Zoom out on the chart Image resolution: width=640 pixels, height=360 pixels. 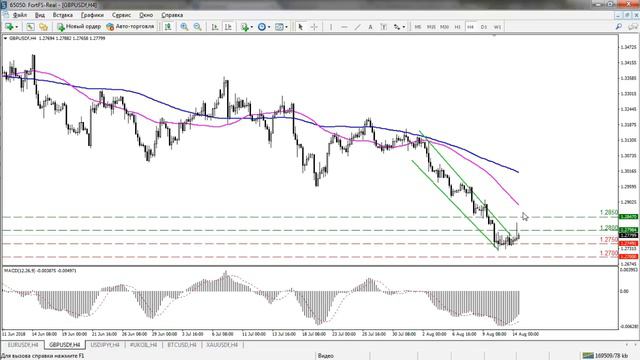click(x=198, y=27)
